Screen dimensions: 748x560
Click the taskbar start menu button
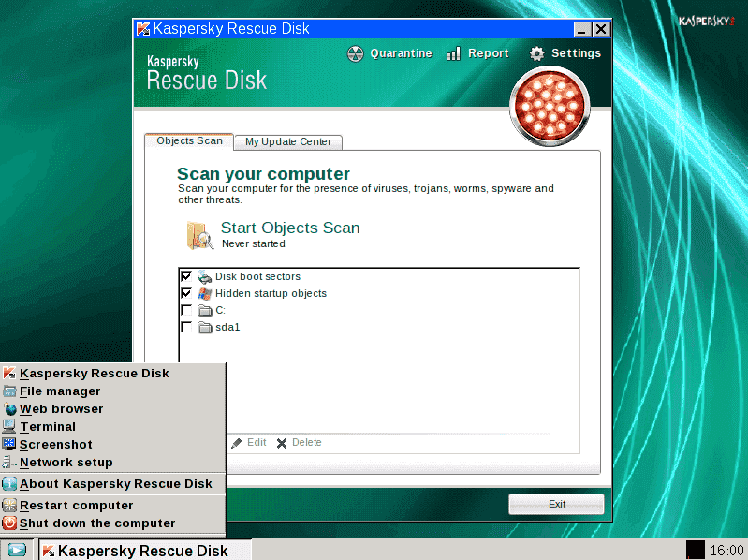point(18,550)
